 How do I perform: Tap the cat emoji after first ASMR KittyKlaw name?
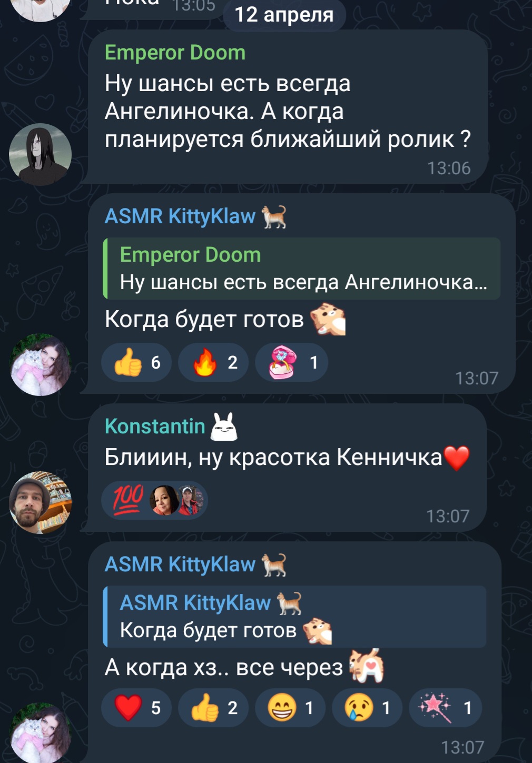click(x=275, y=216)
